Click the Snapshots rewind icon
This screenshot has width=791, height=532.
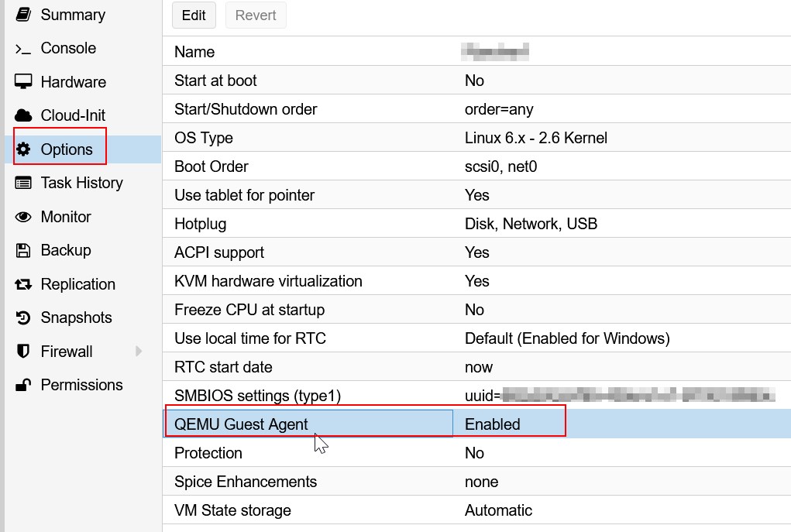click(x=23, y=317)
